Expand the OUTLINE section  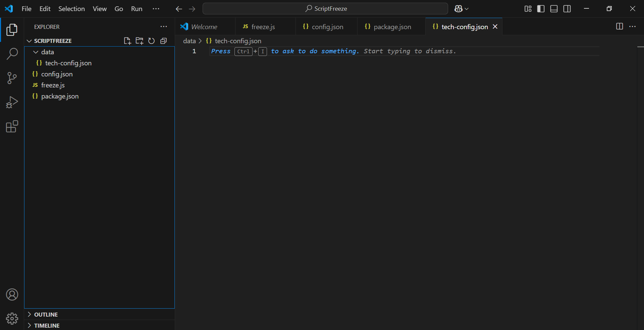pos(99,314)
